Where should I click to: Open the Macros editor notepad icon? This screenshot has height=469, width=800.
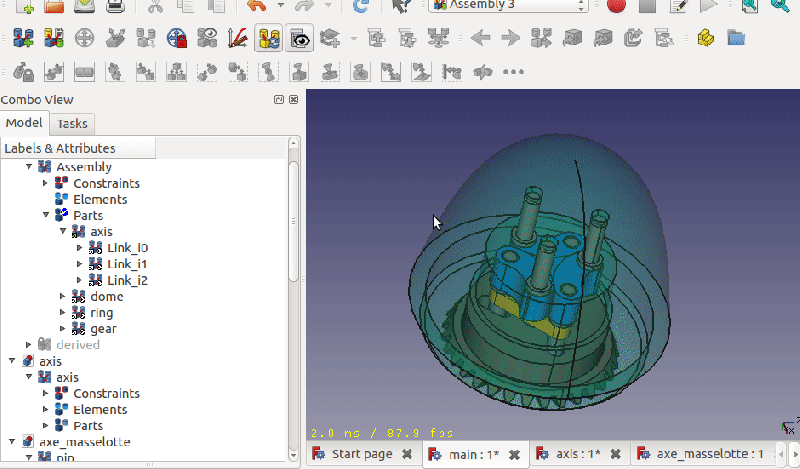[678, 6]
